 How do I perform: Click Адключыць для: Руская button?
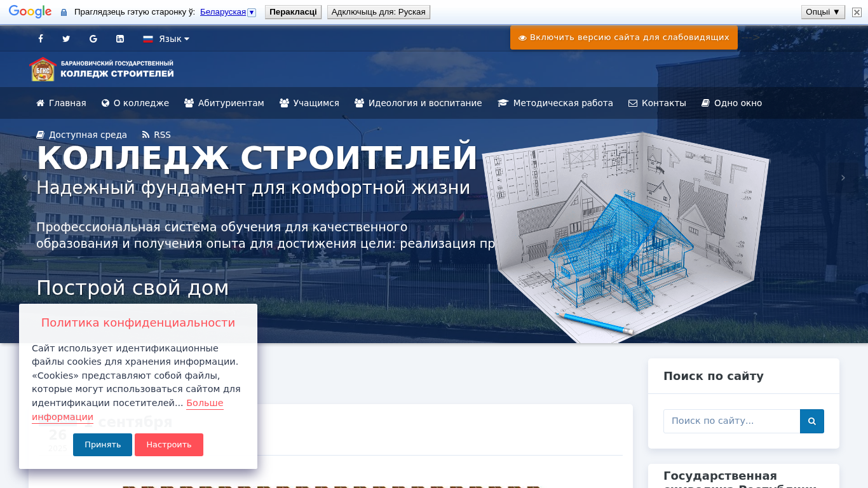379,12
